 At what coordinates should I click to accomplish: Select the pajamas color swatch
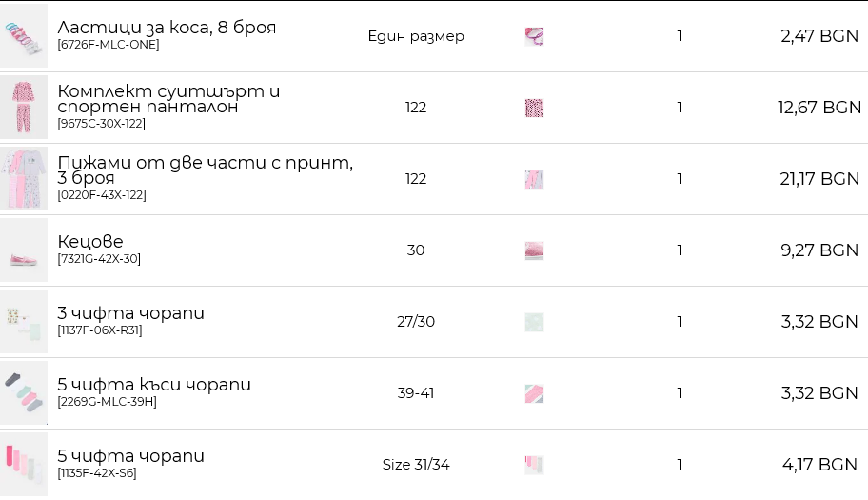pyautogui.click(x=534, y=180)
